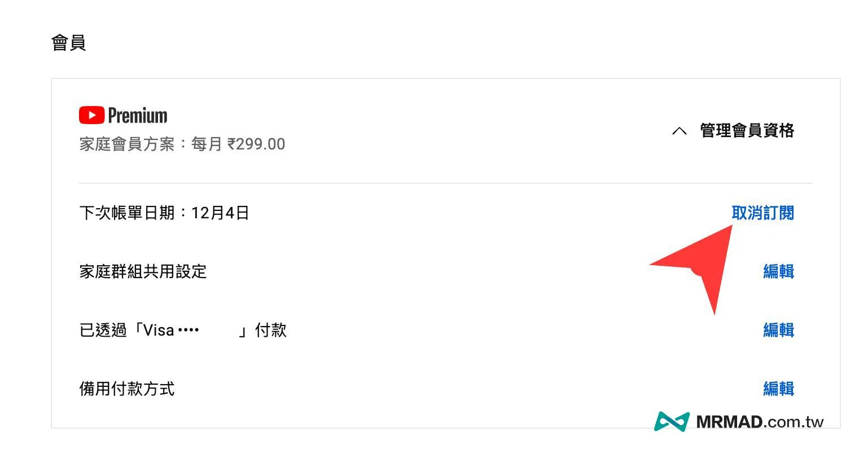The height and width of the screenshot is (449, 868).
Task: Edit the 備用付款方式 backup payment method
Action: [x=778, y=389]
